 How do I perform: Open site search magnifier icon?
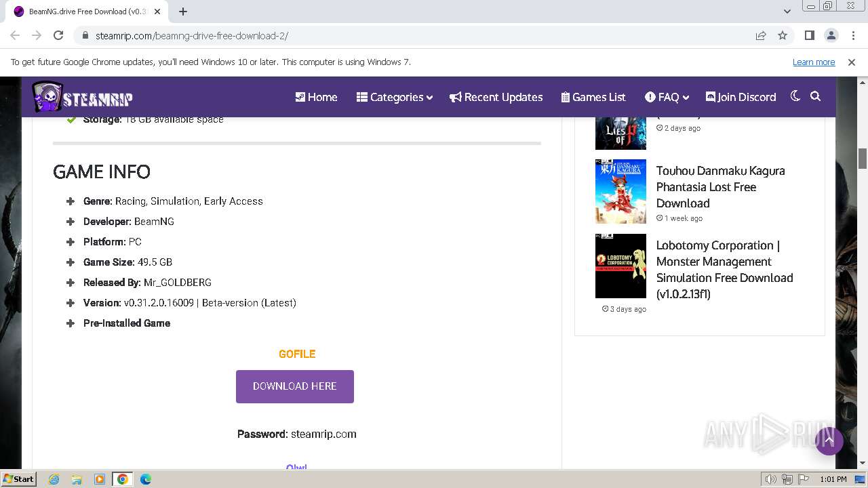click(816, 96)
